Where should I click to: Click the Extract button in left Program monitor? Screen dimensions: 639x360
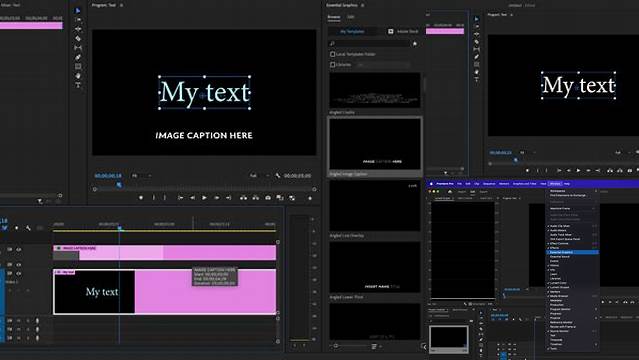tap(256, 198)
